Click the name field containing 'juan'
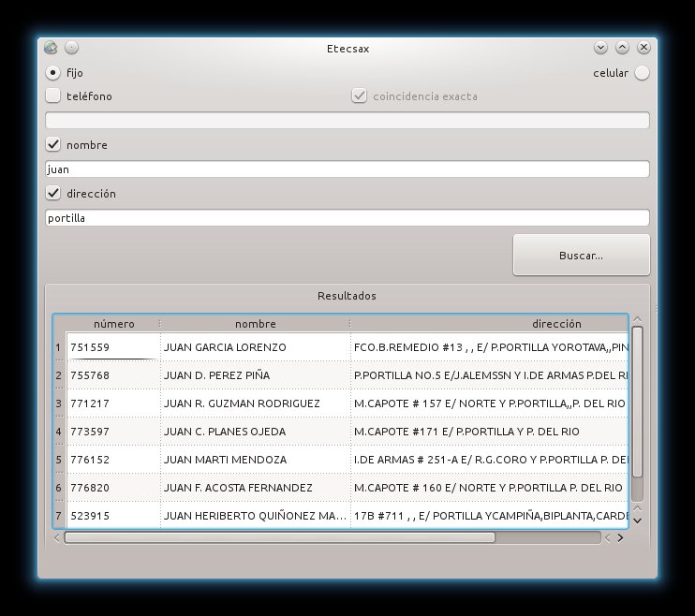Image resolution: width=695 pixels, height=616 pixels. pyautogui.click(x=347, y=169)
